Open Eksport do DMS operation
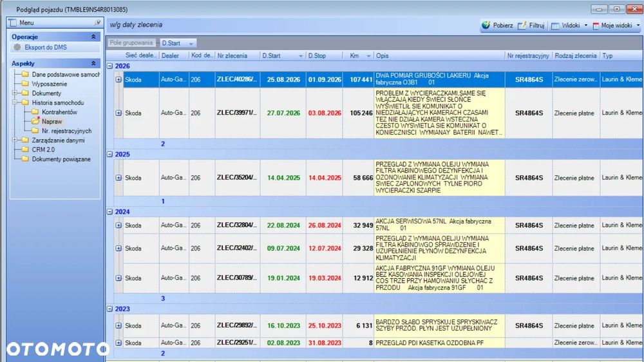This screenshot has width=644, height=362. point(46,47)
